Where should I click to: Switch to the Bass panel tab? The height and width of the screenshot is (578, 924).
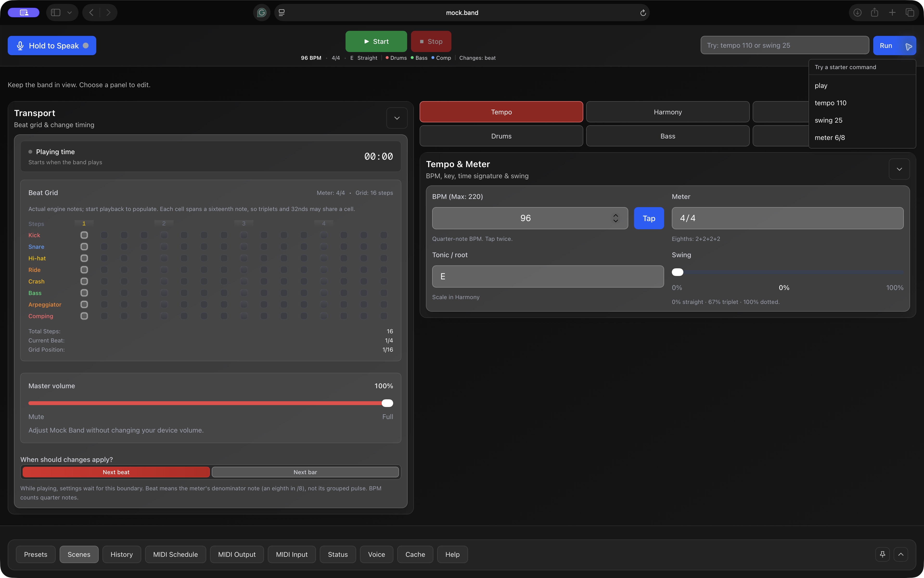tap(668, 136)
